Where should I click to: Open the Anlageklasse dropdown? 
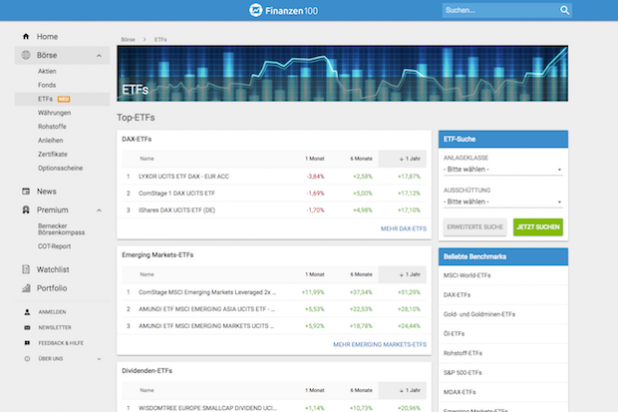tap(503, 170)
